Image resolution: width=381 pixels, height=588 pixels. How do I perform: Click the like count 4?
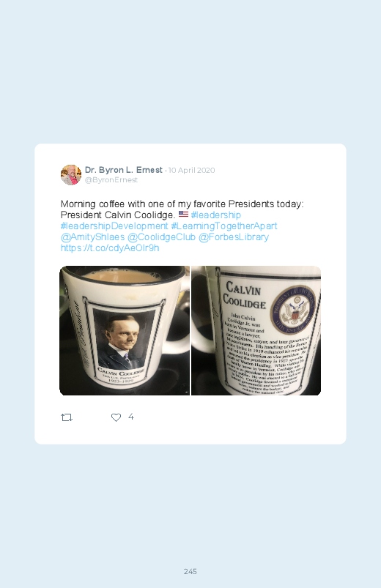(131, 417)
